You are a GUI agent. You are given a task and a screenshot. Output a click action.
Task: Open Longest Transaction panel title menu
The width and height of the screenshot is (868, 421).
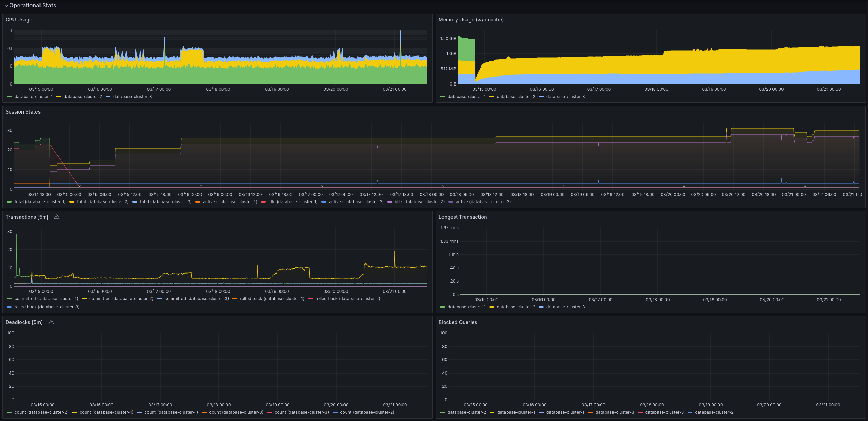tap(463, 217)
